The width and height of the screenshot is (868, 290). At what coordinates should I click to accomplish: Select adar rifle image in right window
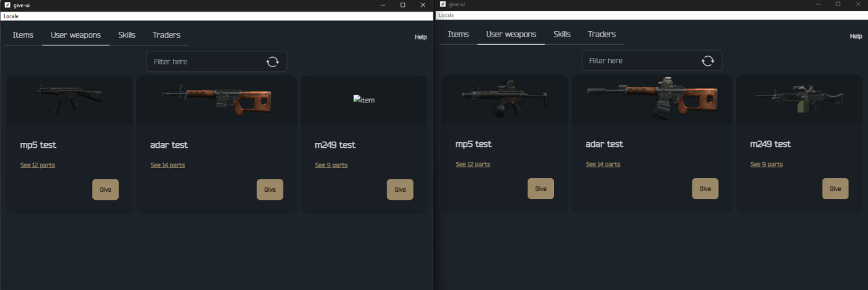point(652,98)
